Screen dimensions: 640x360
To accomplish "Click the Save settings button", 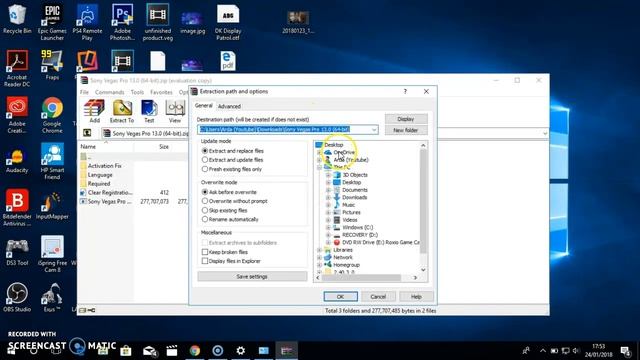I will [x=252, y=276].
